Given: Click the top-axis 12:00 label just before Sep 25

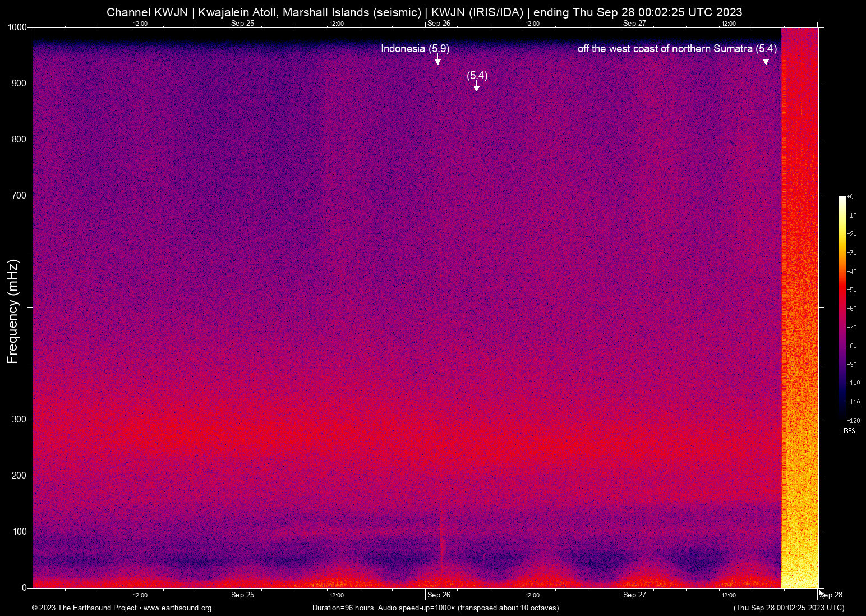Looking at the screenshot, I should coord(140,24).
